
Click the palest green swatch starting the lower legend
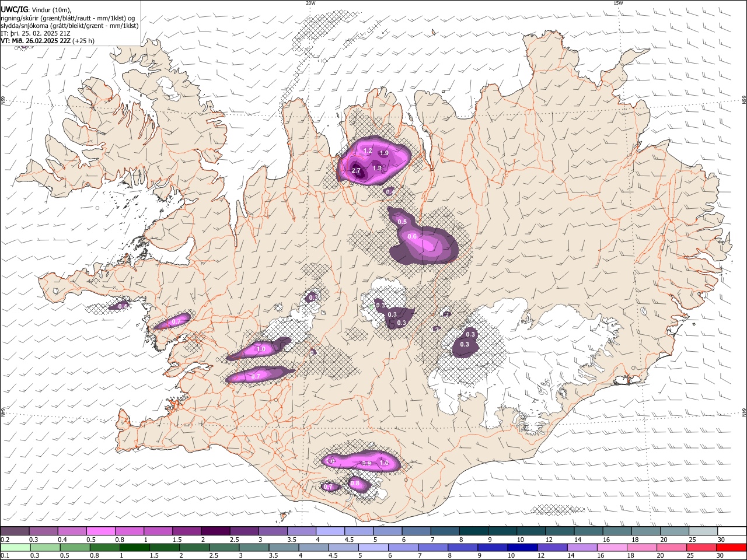[x=15, y=547]
